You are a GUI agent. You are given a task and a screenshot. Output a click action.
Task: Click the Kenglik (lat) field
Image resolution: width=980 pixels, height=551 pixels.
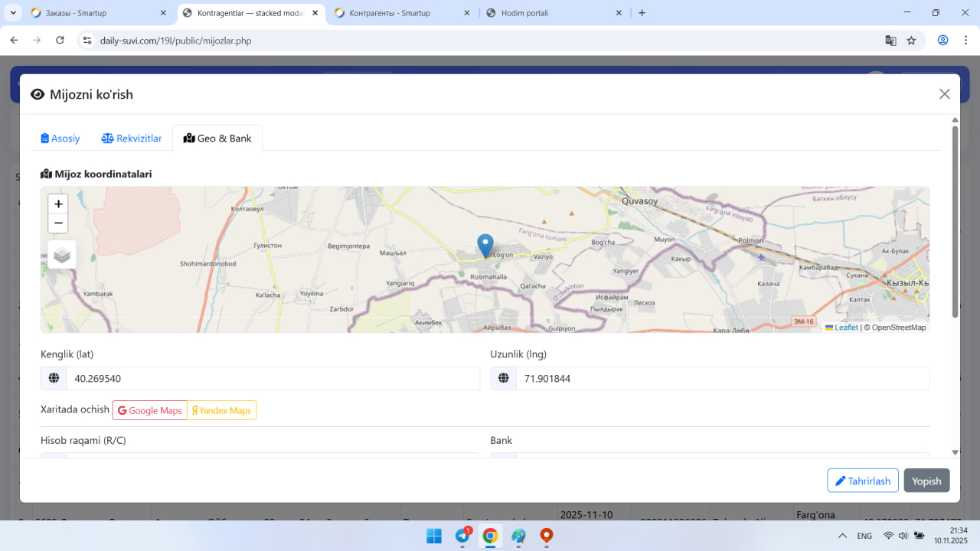coord(272,378)
